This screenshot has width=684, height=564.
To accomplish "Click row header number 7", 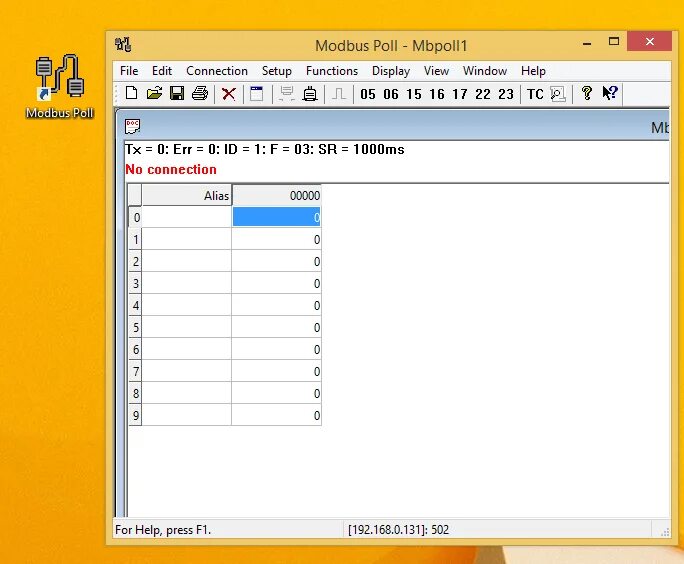I will point(135,371).
